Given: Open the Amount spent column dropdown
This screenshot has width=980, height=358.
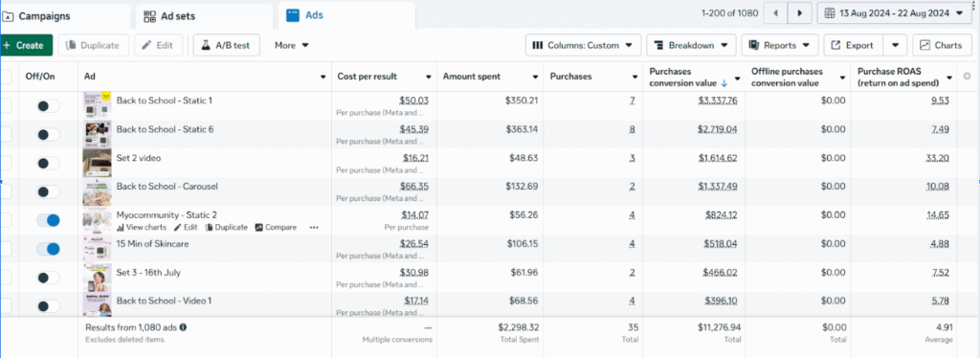Looking at the screenshot, I should [536, 77].
